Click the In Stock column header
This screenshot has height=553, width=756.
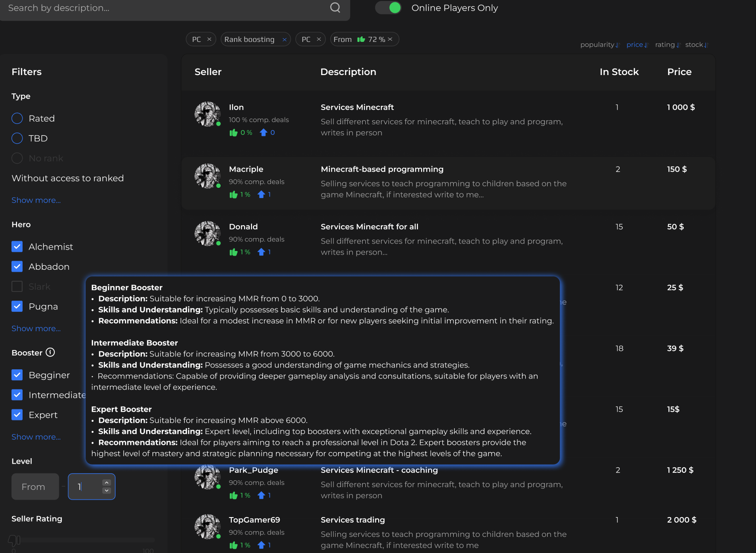coord(619,72)
